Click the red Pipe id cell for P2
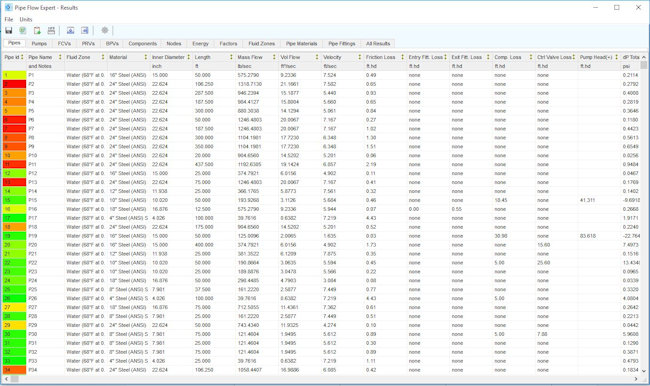 click(14, 84)
